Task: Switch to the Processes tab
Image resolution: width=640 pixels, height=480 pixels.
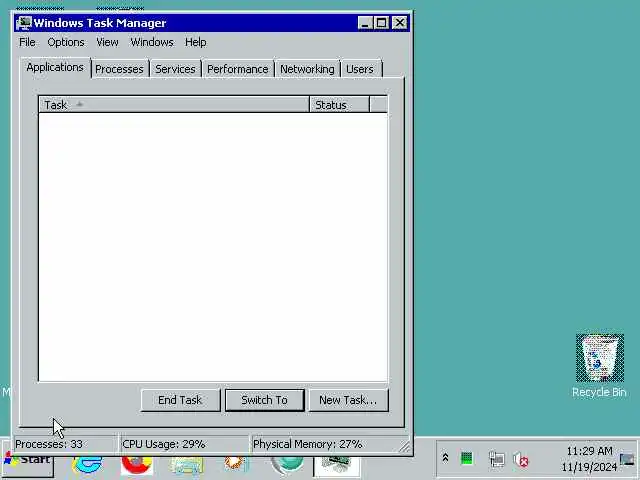Action: pyautogui.click(x=120, y=69)
